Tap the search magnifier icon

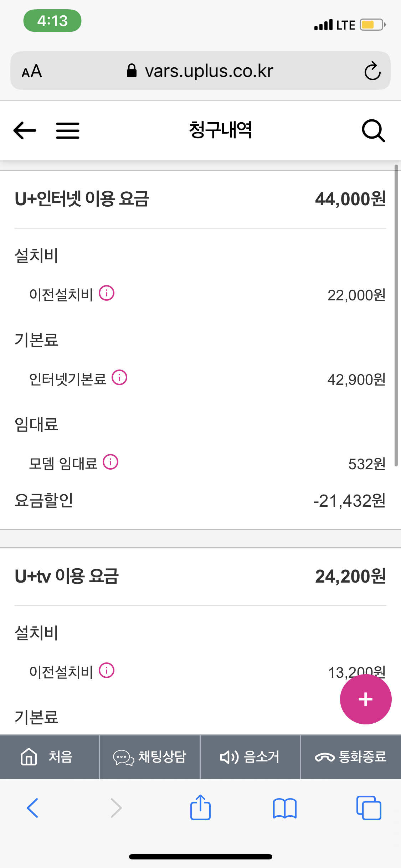[x=373, y=130]
